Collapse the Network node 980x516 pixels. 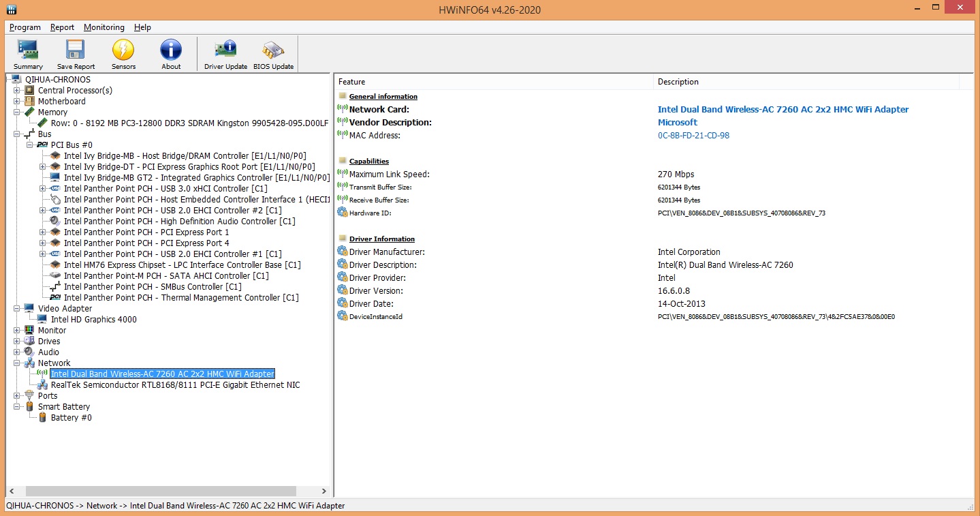click(x=16, y=363)
